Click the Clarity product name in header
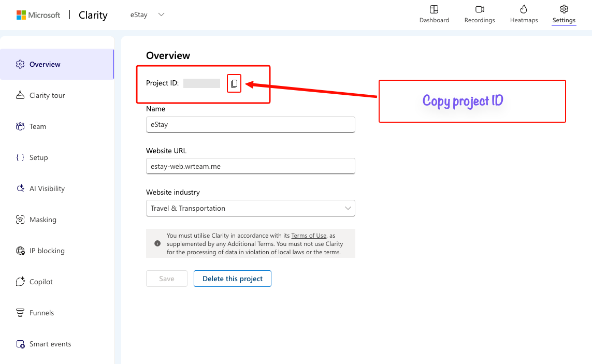Image resolution: width=592 pixels, height=364 pixels. pyautogui.click(x=93, y=15)
